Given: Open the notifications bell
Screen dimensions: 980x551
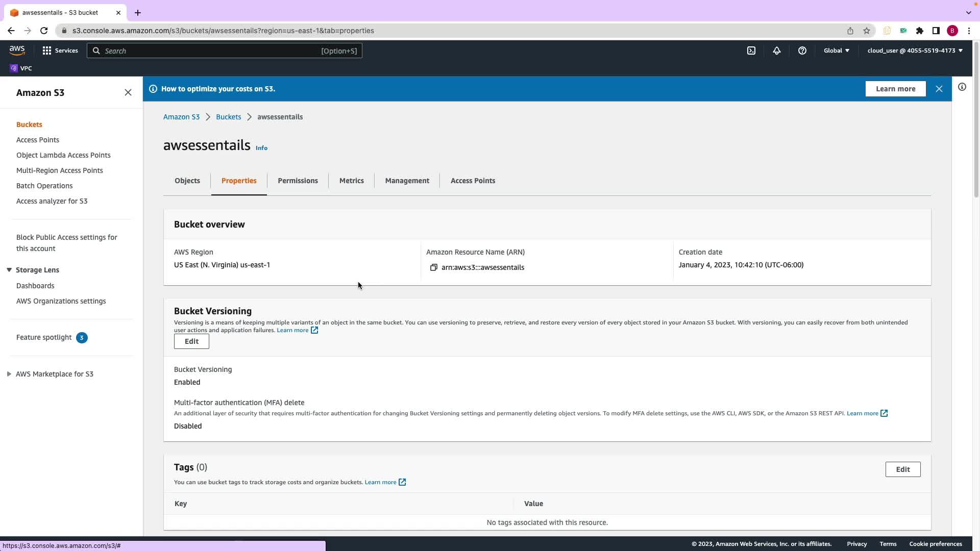Looking at the screenshot, I should click(776, 51).
